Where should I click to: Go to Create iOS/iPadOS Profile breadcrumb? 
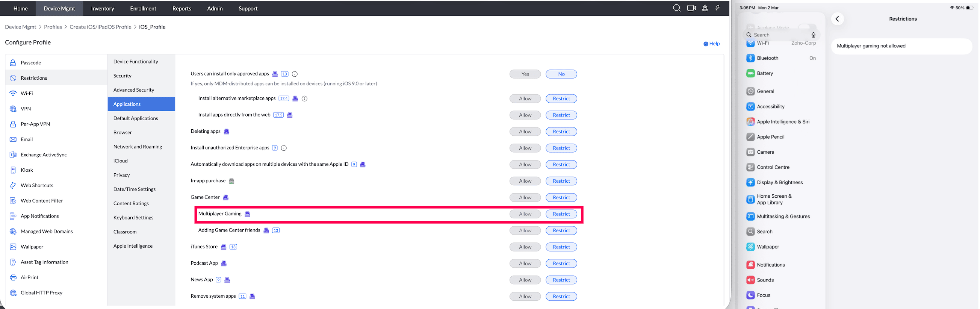click(100, 27)
